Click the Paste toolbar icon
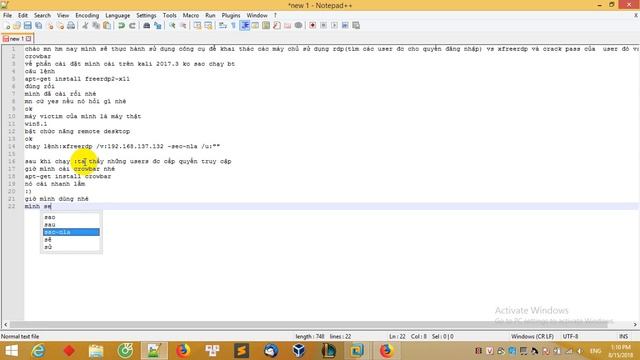This screenshot has width=640, height=360. pyautogui.click(x=107, y=26)
